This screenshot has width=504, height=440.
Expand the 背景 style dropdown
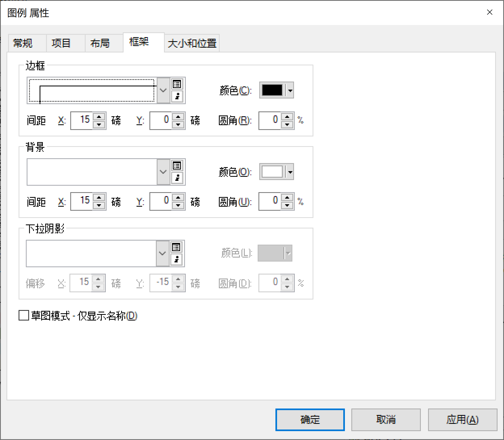(x=163, y=172)
